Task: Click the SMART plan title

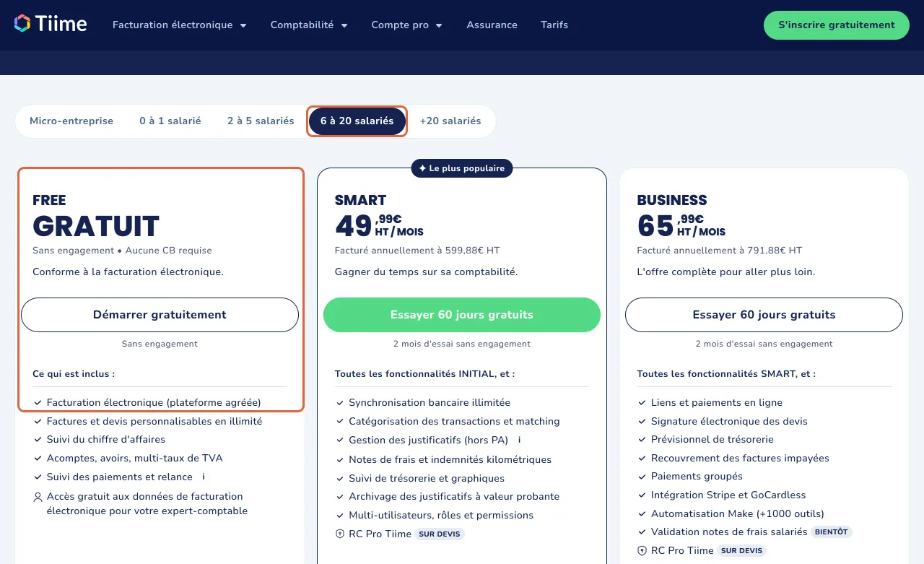Action: click(360, 200)
